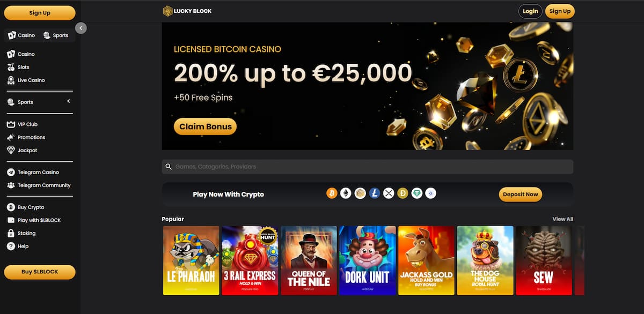View All popular games

[x=563, y=219]
